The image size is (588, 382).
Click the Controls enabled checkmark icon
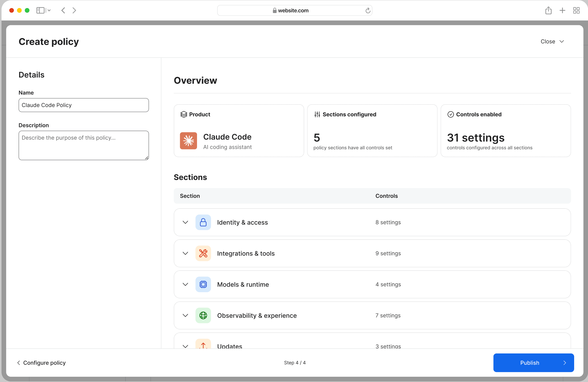[451, 114]
